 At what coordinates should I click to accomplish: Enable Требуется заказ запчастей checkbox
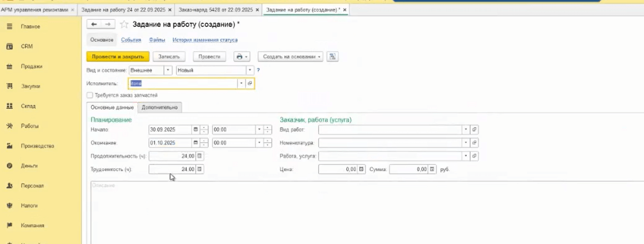tap(90, 95)
